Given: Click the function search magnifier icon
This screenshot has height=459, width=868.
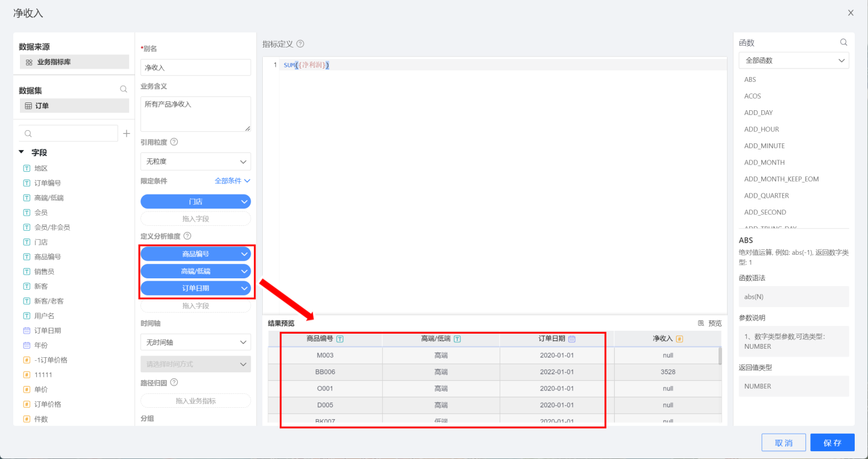Looking at the screenshot, I should click(x=844, y=42).
